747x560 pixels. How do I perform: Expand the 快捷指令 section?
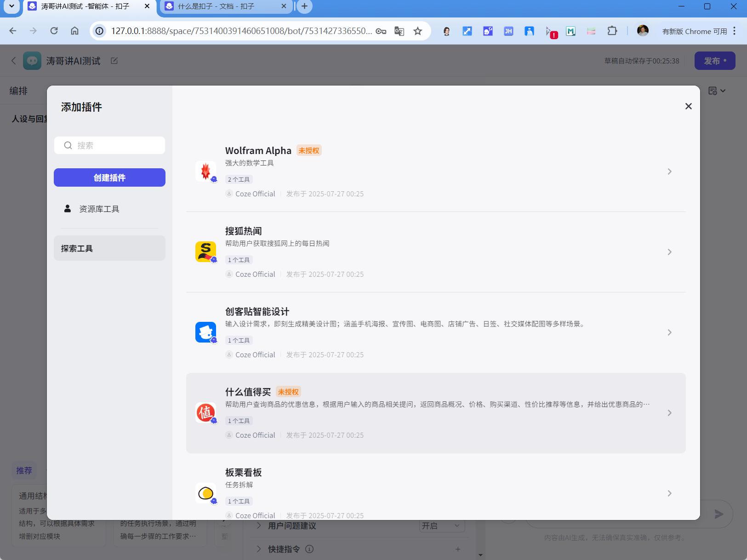(259, 549)
